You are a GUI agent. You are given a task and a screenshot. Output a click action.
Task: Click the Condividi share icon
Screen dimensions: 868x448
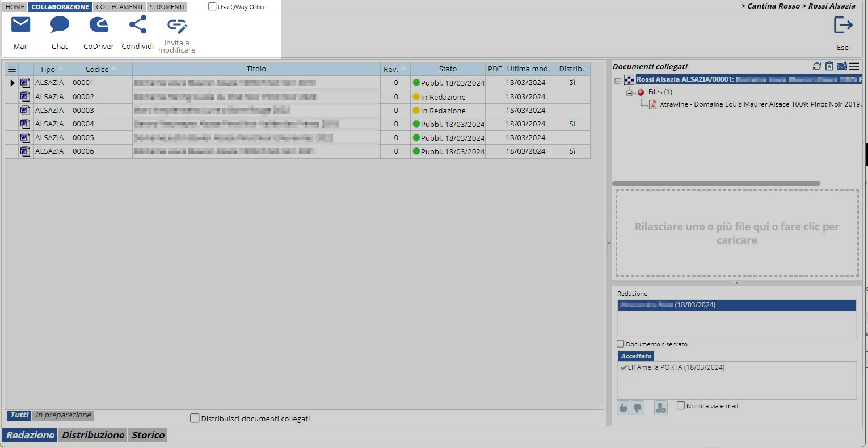pyautogui.click(x=138, y=26)
